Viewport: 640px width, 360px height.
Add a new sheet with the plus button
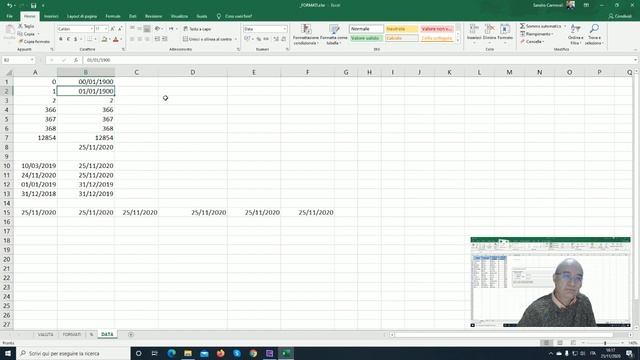tap(131, 334)
